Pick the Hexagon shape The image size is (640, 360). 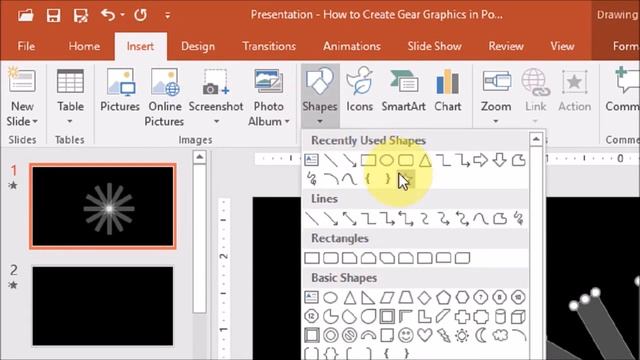point(462,297)
